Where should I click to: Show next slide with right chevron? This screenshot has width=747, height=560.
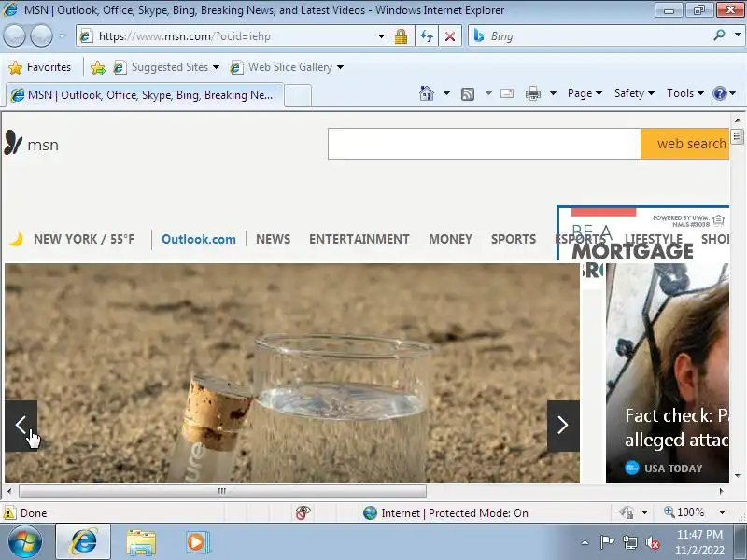click(x=563, y=426)
